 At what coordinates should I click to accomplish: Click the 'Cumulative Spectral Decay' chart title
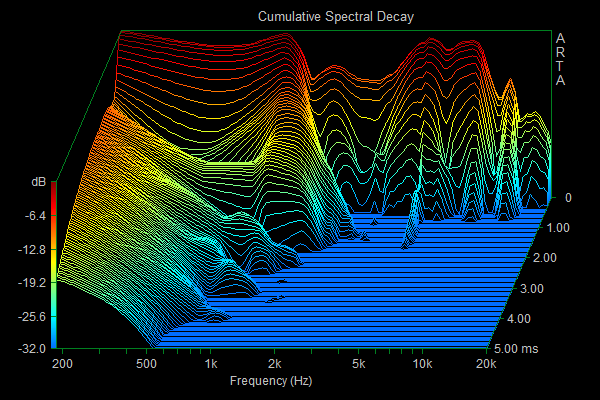click(x=336, y=17)
